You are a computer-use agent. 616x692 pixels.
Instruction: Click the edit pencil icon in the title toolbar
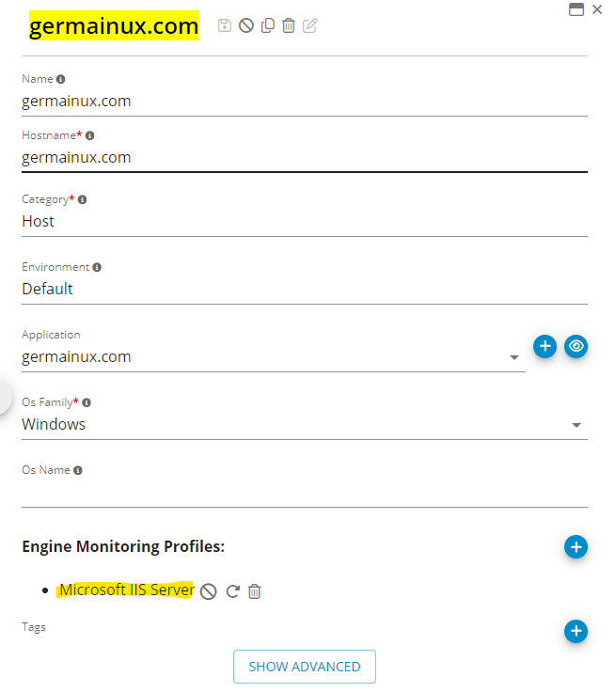click(310, 25)
